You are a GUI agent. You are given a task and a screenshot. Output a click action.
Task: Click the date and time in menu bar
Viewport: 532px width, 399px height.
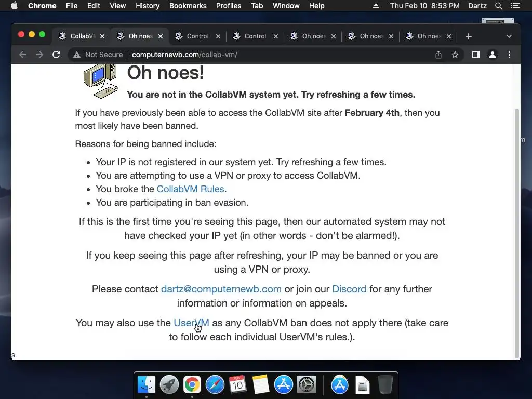[x=425, y=6]
